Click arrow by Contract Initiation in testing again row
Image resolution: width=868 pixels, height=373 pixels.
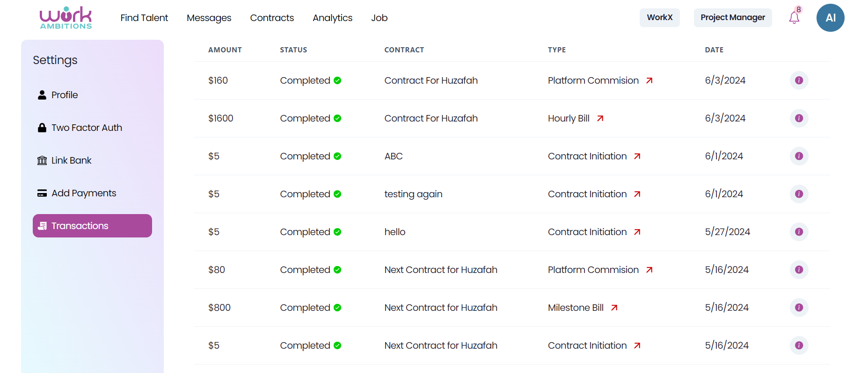pyautogui.click(x=637, y=194)
